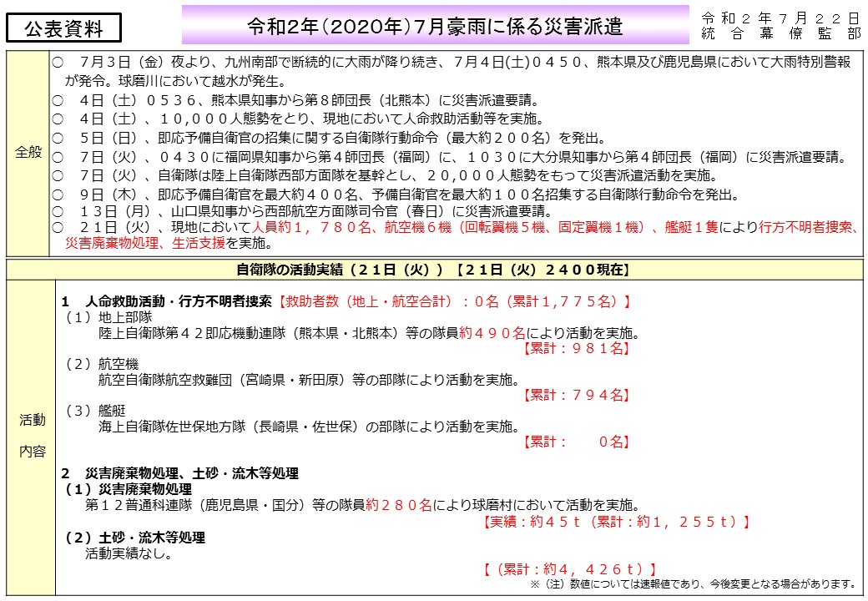Click heading 1 人命救助活動・行方不明者捜索
Image resolution: width=868 pixels, height=601 pixels.
coord(167,301)
